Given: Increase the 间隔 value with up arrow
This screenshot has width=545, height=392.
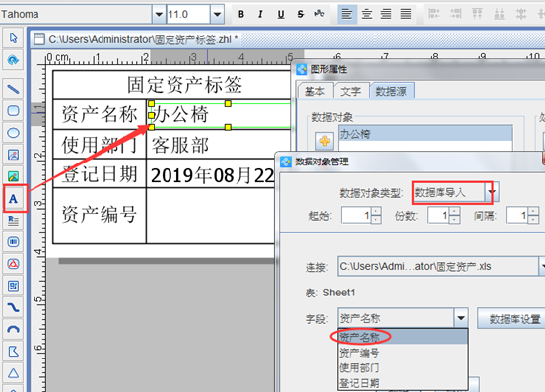Looking at the screenshot, I should pos(533,211).
